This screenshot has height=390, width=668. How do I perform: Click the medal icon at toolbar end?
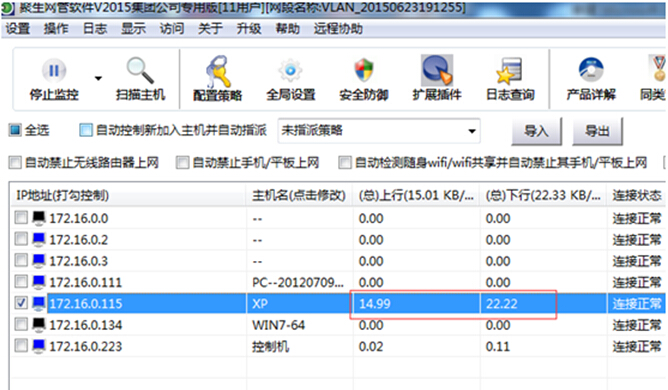[659, 68]
